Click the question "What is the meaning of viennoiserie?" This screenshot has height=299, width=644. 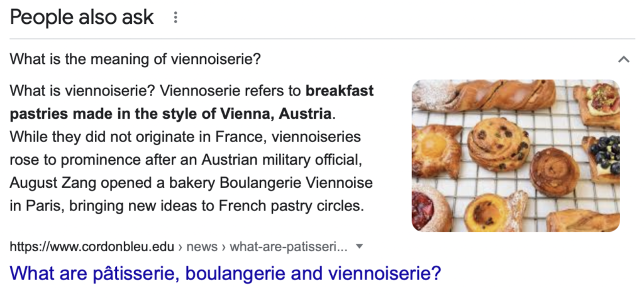[x=135, y=60]
